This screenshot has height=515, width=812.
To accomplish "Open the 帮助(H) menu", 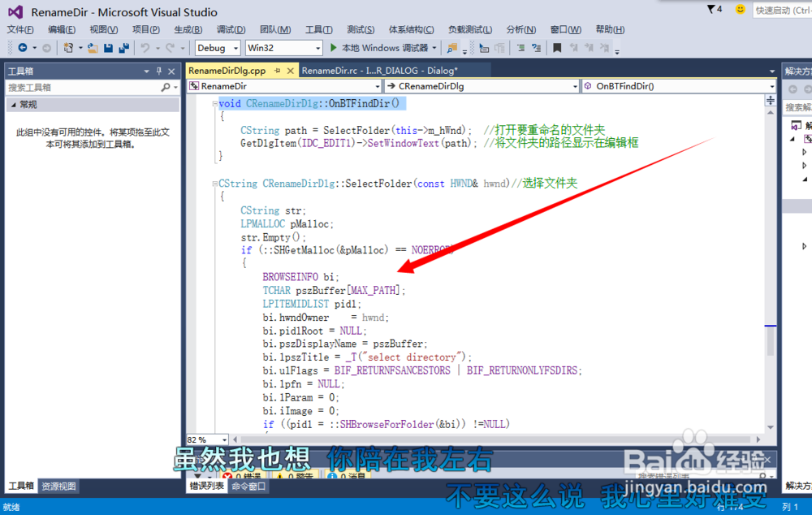I will tap(610, 29).
